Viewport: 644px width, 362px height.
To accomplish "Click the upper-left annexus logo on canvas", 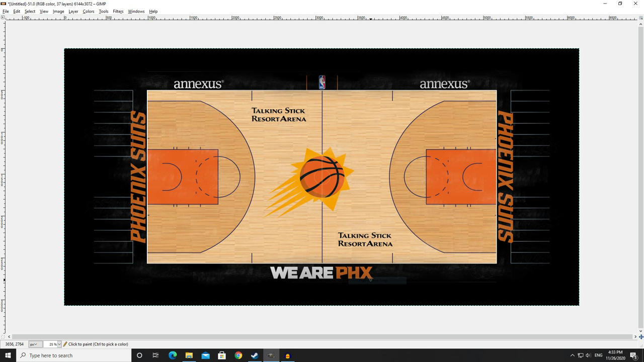I will [x=198, y=84].
